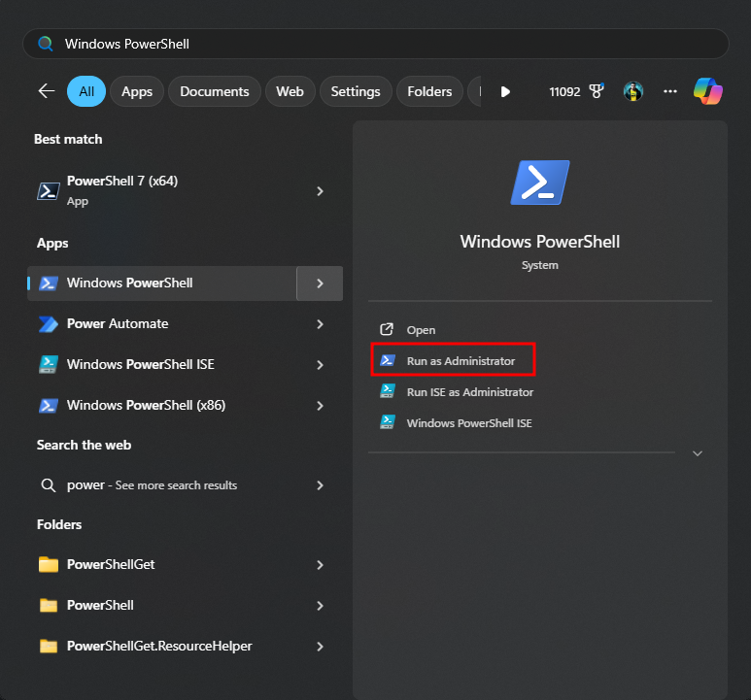Choose Run ISE as Administrator
Viewport: 751px width, 700px height.
pyautogui.click(x=470, y=392)
